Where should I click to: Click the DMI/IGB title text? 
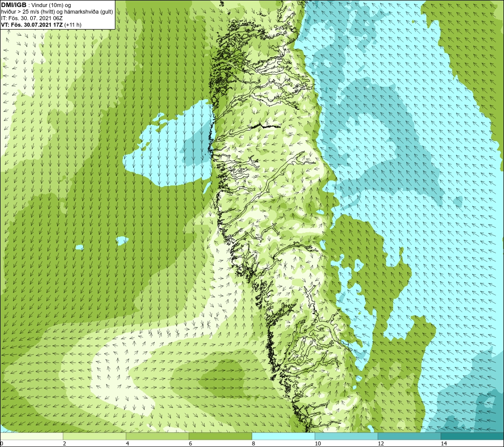(14, 5)
